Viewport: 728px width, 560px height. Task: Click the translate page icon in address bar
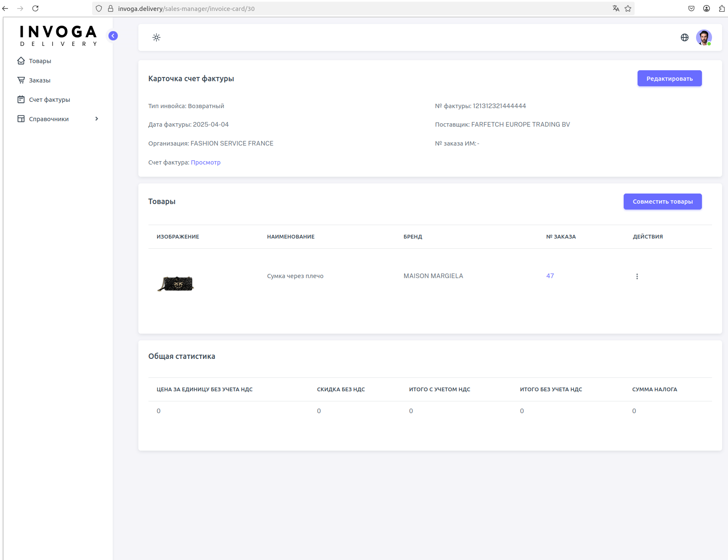pyautogui.click(x=616, y=8)
